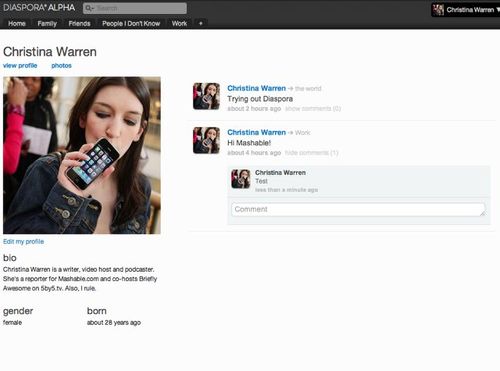
Task: Click less than a minute ago timestamp
Action: coord(286,190)
